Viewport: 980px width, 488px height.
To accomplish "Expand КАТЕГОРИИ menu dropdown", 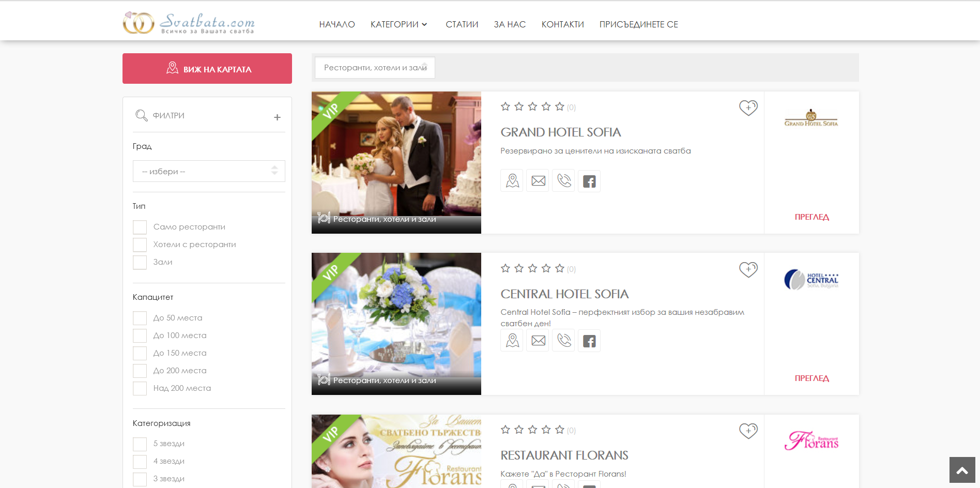I will (399, 24).
